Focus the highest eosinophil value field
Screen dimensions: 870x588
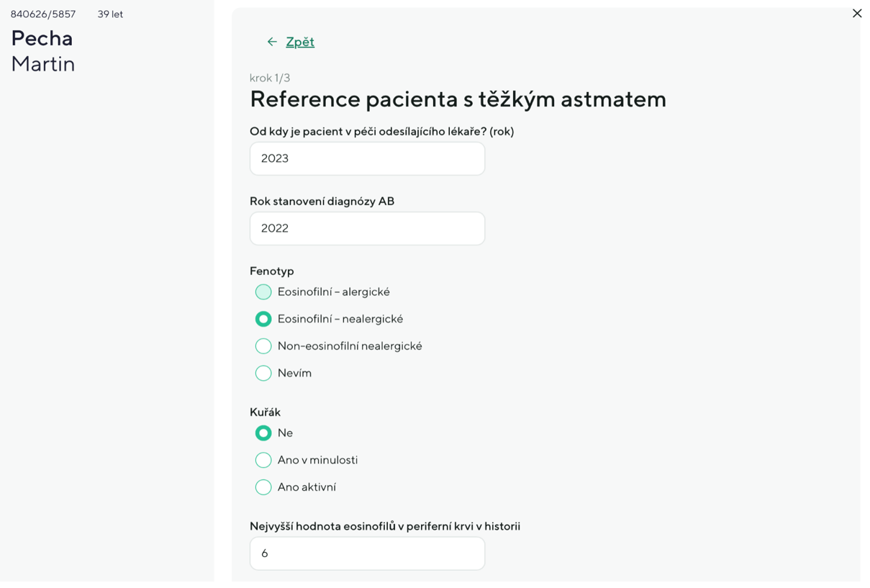click(367, 553)
